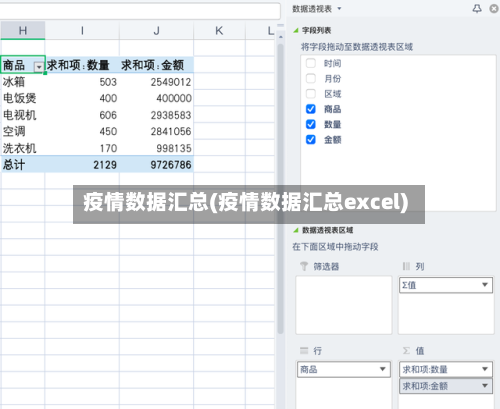The height and width of the screenshot is (409, 500).
Task: Uncheck the 商品 field checkbox
Action: 311,109
